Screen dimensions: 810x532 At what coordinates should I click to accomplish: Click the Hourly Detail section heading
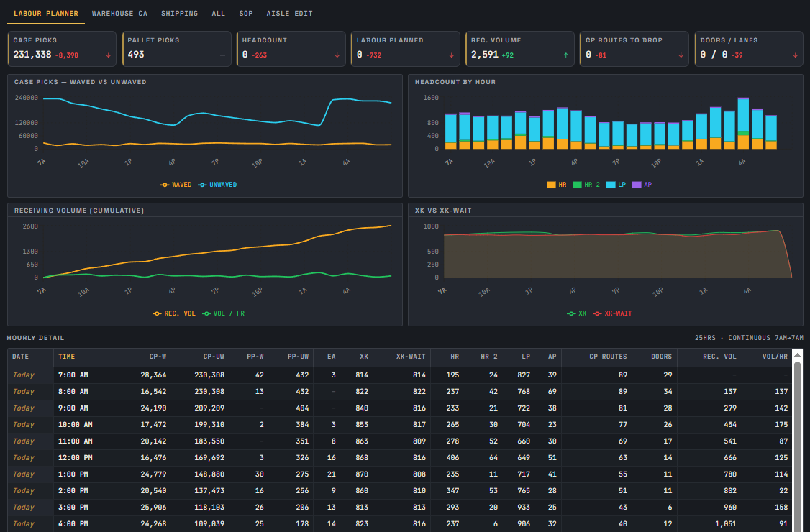pyautogui.click(x=36, y=338)
